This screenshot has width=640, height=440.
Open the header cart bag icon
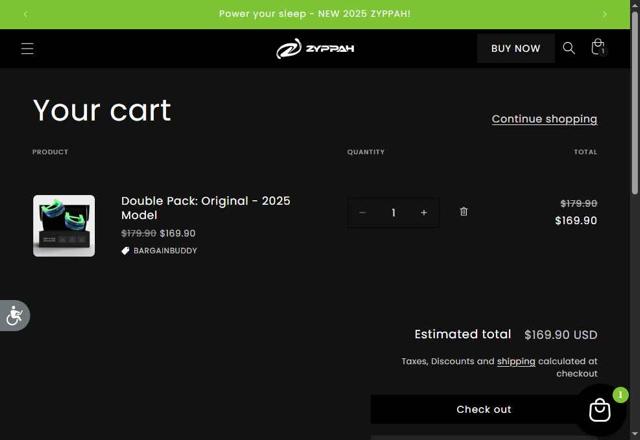(x=598, y=47)
